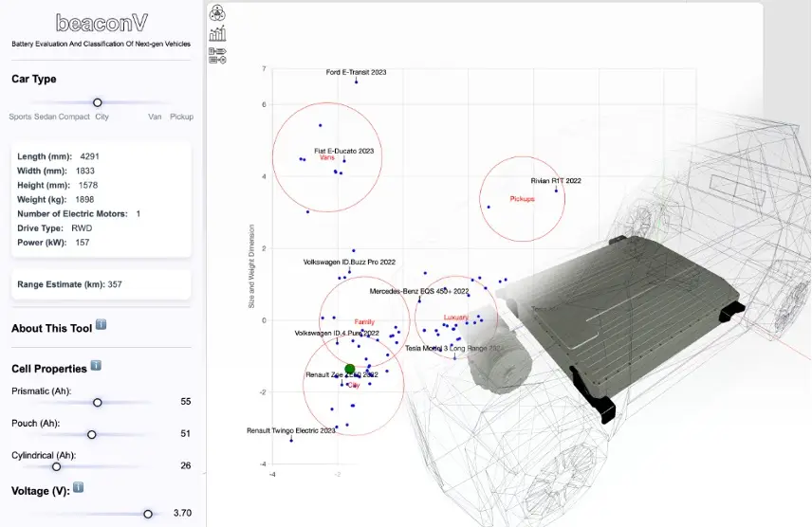Click the Pickups cluster label
Viewport: 812px width, 527px height.
click(522, 199)
